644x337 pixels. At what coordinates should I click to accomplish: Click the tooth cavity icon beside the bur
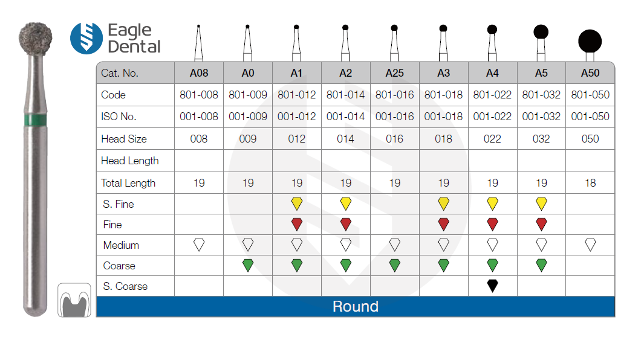[x=75, y=300]
